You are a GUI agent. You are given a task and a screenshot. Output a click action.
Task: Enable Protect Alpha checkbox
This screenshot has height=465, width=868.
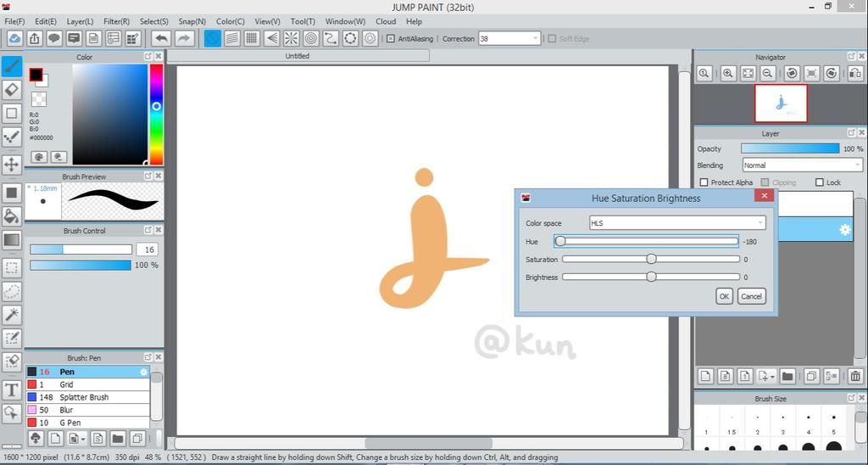(704, 182)
